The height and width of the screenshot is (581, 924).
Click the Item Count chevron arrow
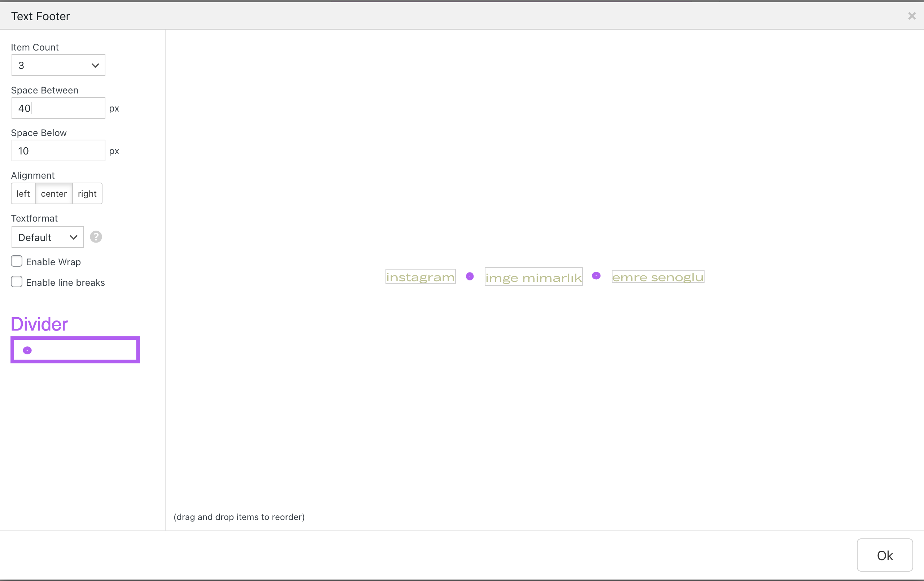95,65
